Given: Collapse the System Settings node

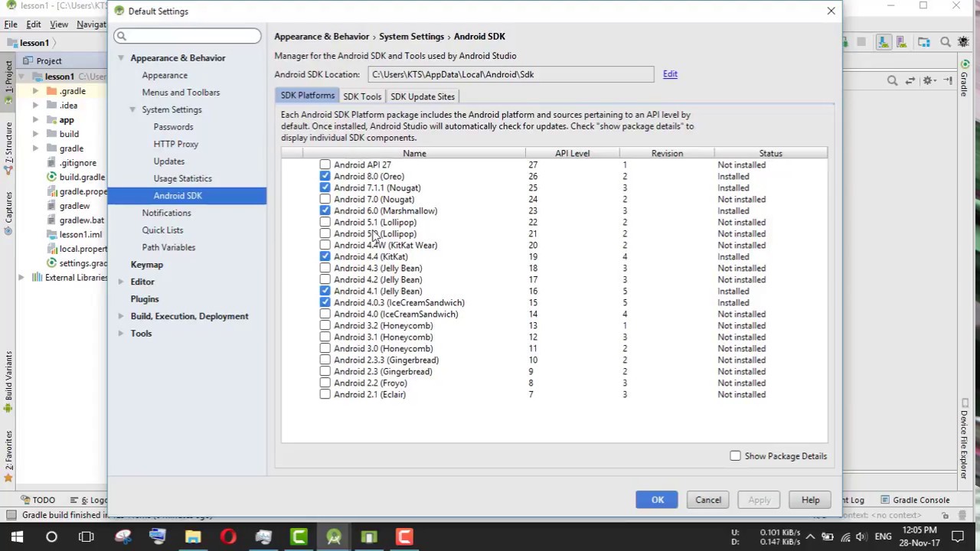Looking at the screenshot, I should pyautogui.click(x=132, y=109).
